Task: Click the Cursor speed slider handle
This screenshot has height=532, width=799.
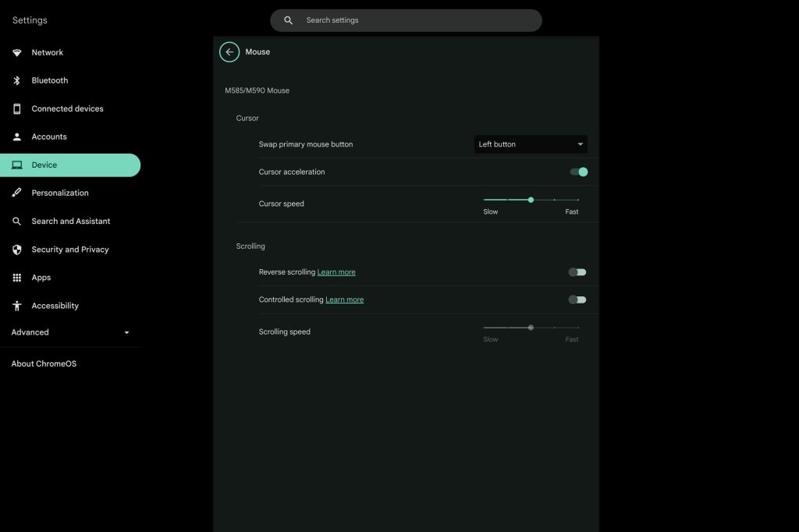Action: [531, 200]
